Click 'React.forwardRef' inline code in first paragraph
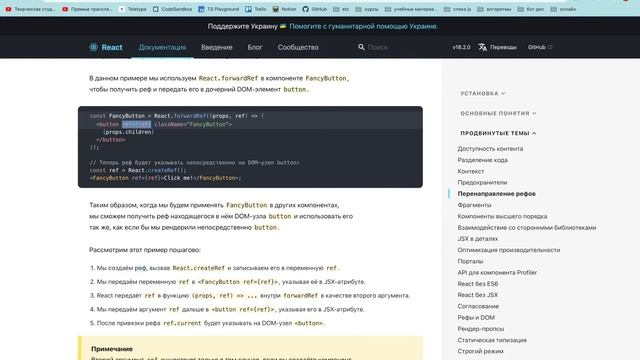The width and height of the screenshot is (640, 360). (228, 78)
